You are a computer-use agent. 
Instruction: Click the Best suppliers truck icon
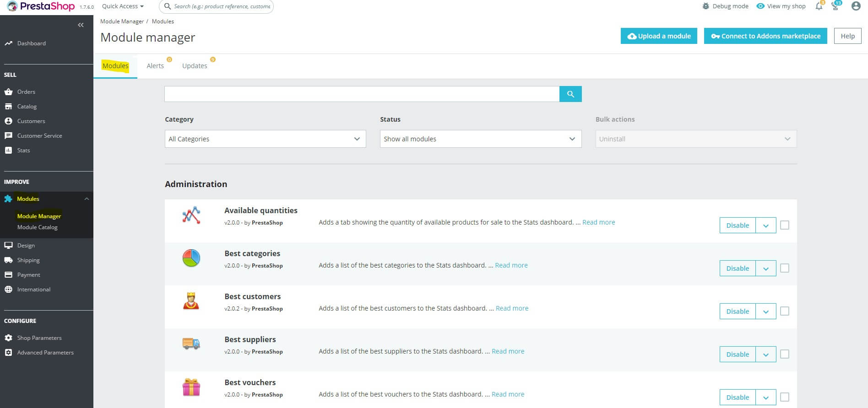[191, 344]
